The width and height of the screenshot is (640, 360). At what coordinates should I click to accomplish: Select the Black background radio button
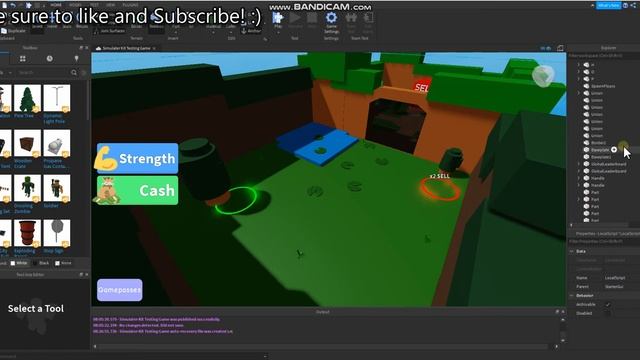(35, 263)
